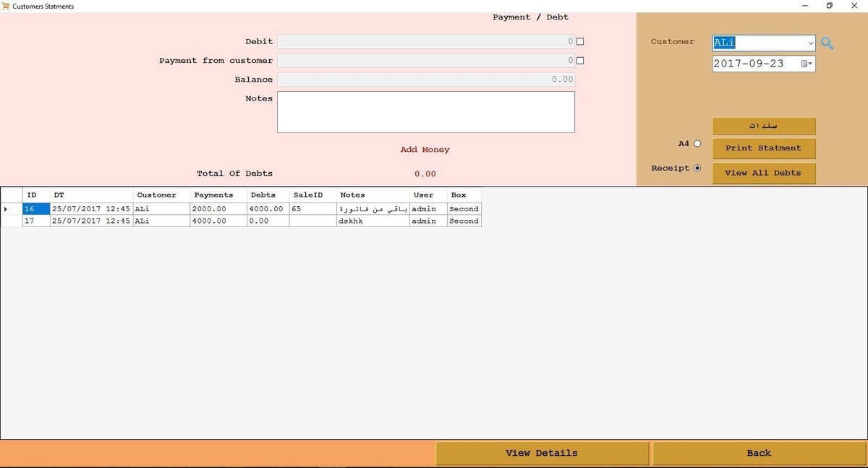Open View Details for selected record
This screenshot has height=468, width=868.
tap(541, 454)
